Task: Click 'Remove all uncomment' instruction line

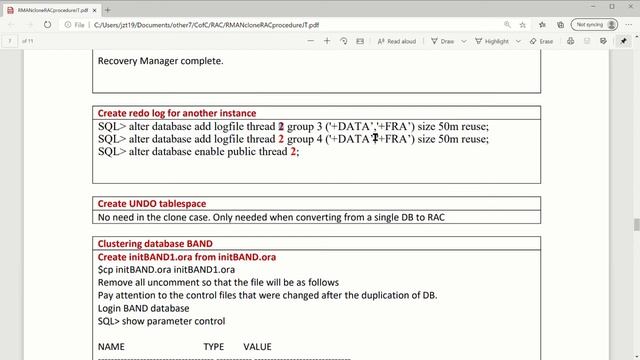Action: tap(218, 282)
